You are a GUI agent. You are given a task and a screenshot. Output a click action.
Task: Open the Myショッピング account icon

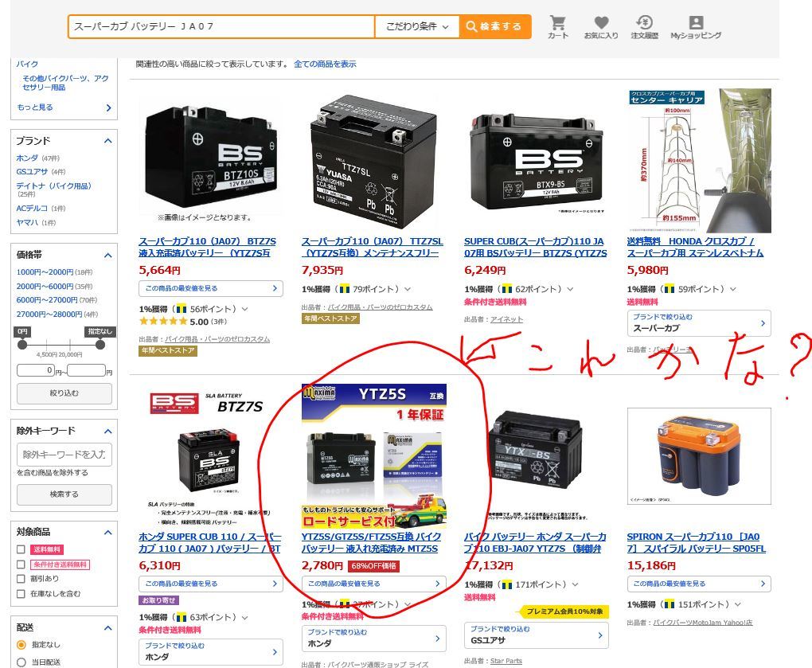(696, 27)
